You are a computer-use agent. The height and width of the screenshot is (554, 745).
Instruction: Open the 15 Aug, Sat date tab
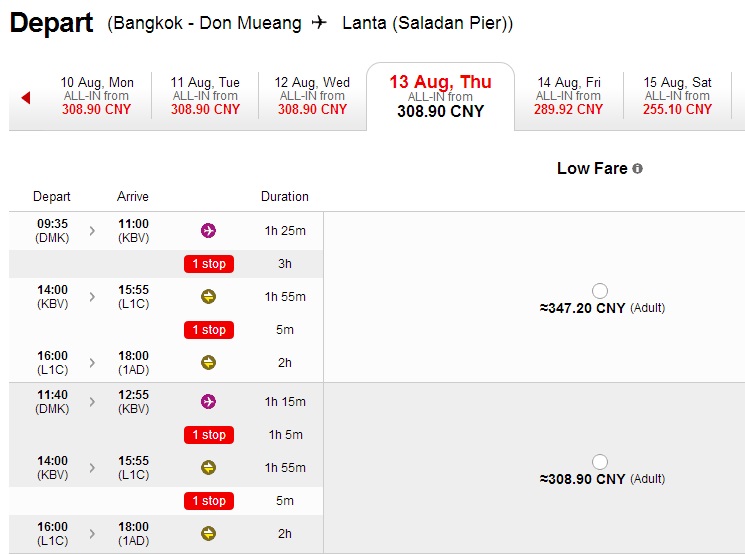click(677, 96)
